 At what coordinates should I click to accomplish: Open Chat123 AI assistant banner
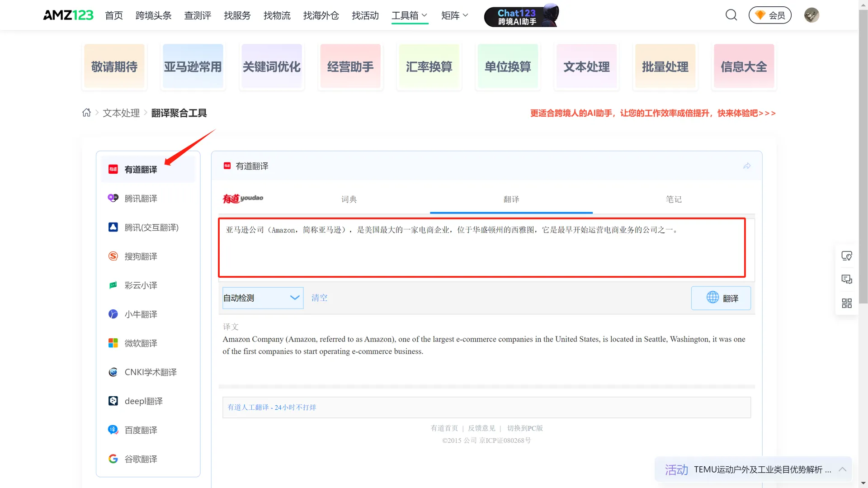521,15
